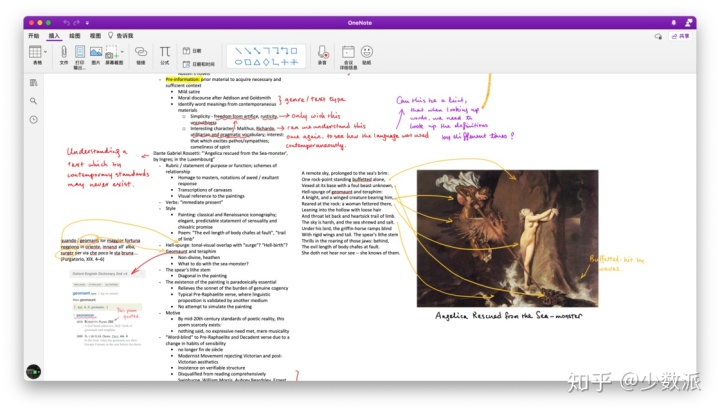Viewport: 720px width, 412px height.
Task: Click the '(Purgatorio, XIX. 4-6)' citation
Action: (x=83, y=259)
